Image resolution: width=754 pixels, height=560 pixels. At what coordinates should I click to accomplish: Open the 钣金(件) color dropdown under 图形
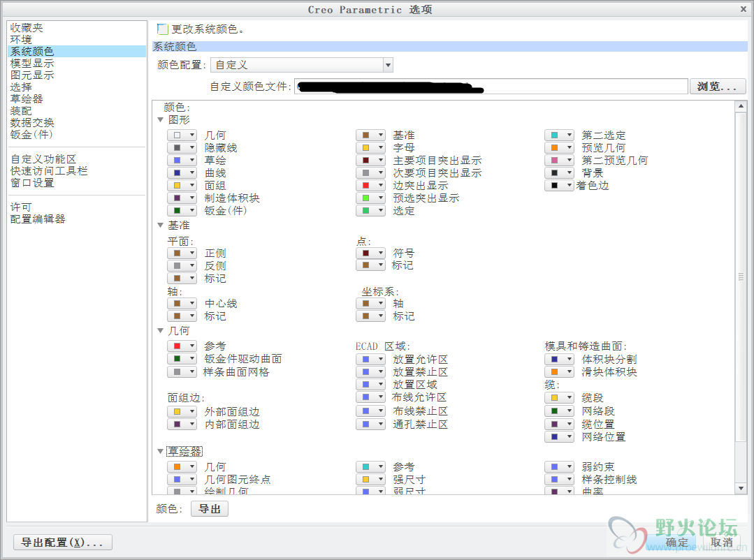coord(182,211)
